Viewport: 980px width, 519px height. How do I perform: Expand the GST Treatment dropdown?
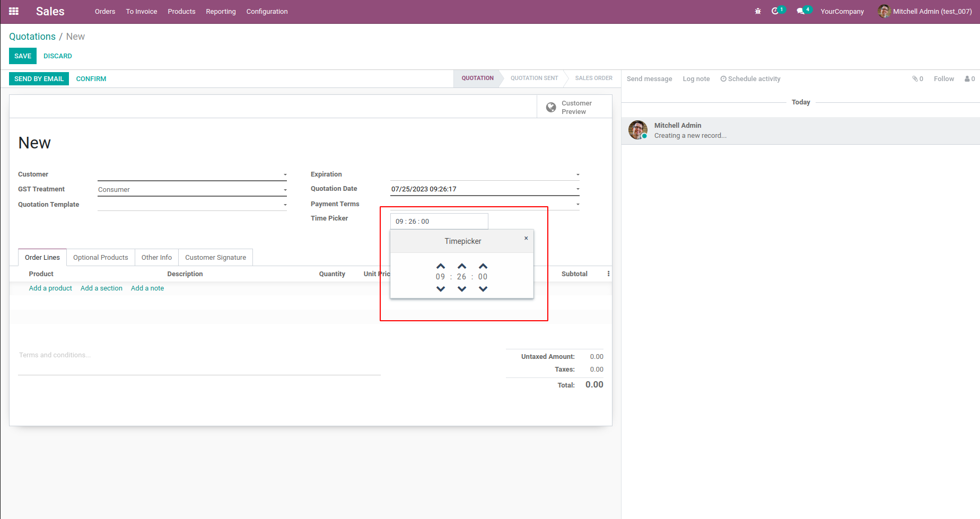click(285, 190)
